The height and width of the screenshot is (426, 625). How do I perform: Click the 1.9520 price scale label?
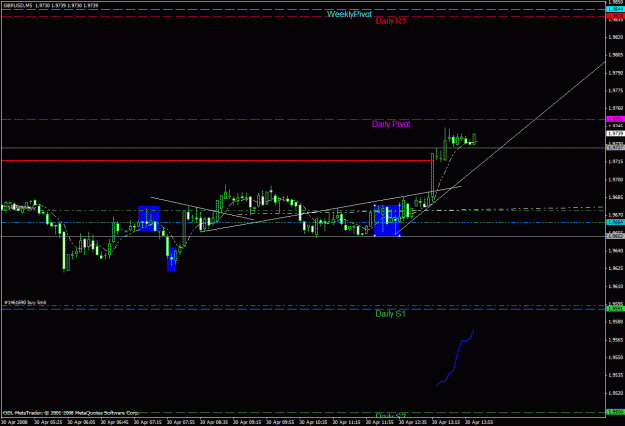tap(616, 393)
